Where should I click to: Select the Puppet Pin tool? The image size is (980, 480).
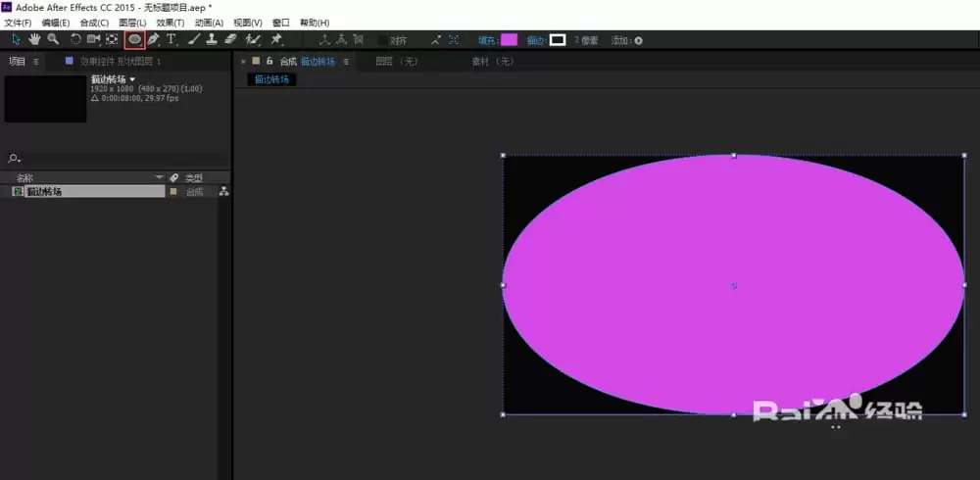pyautogui.click(x=276, y=40)
